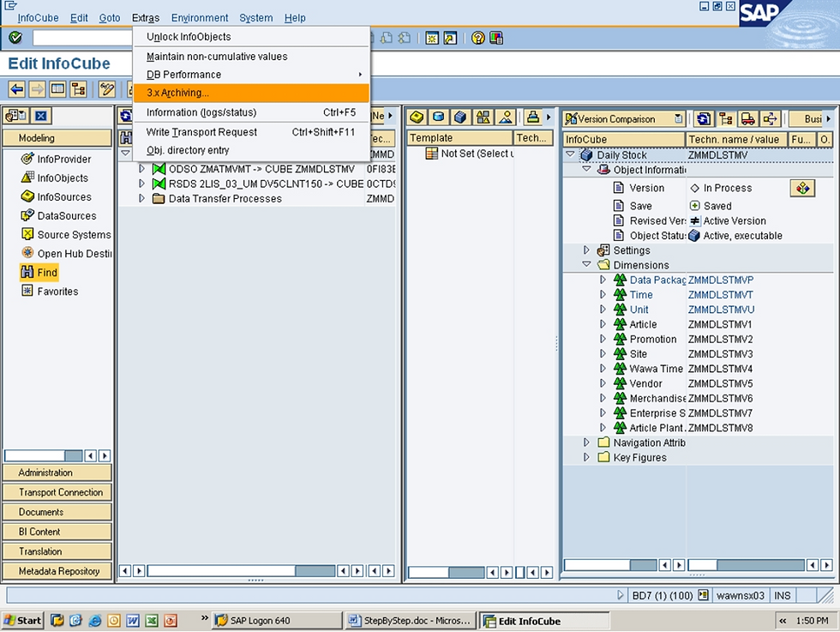The width and height of the screenshot is (840, 632).
Task: Choose Information (logs/status) menu entry
Action: click(250, 112)
